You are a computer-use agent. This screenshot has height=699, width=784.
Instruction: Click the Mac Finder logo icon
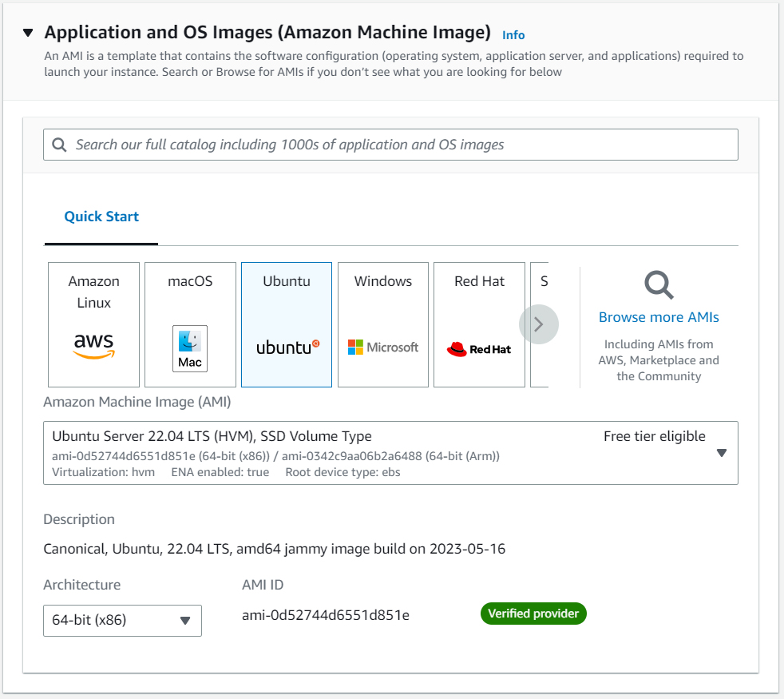190,348
